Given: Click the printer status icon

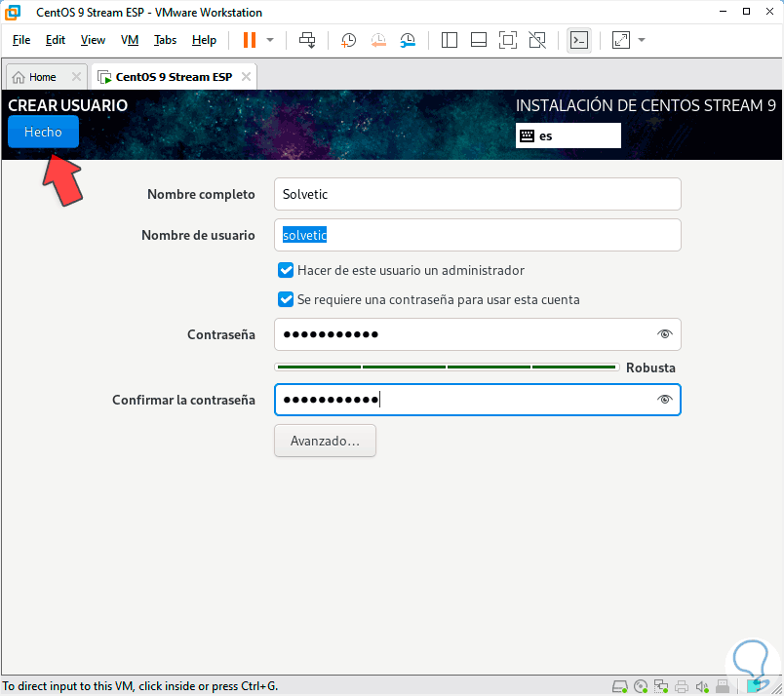Looking at the screenshot, I should coord(682,686).
